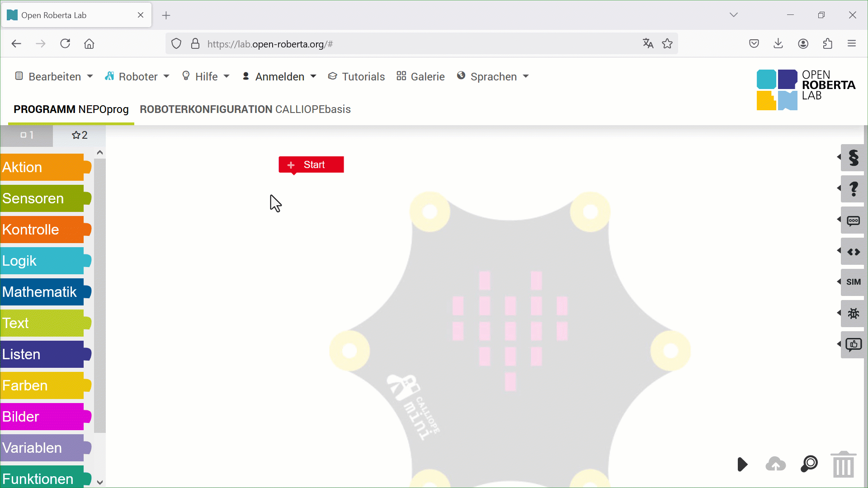Click the magnifier zoom icon
Image resolution: width=868 pixels, height=488 pixels.
809,464
